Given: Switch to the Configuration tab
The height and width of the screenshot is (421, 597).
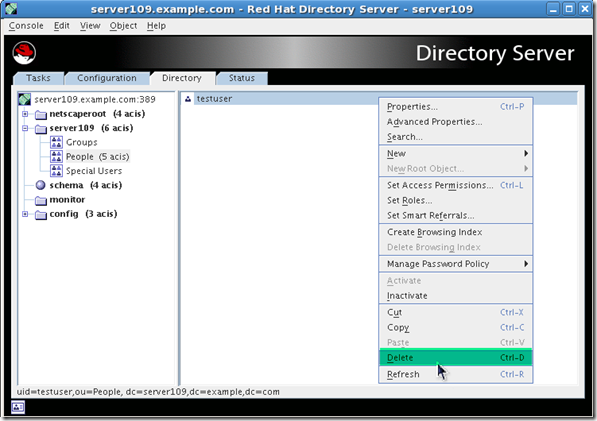Looking at the screenshot, I should [107, 78].
